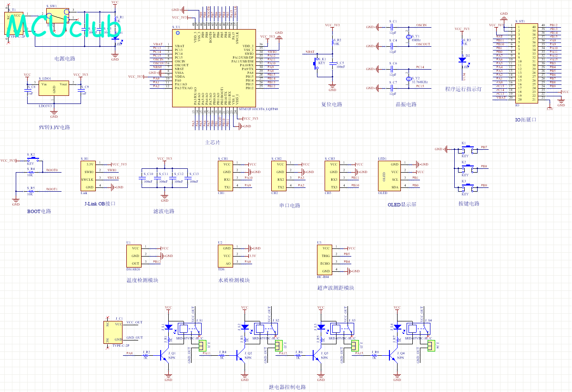This screenshot has width=572, height=392.
Task: Select the S_R5 10K resistor on BOOT1
Action: 31,191
